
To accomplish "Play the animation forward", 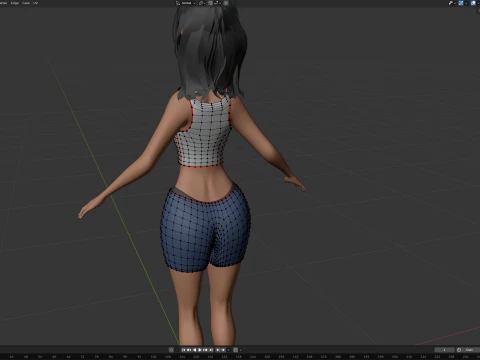I will pyautogui.click(x=200, y=350).
